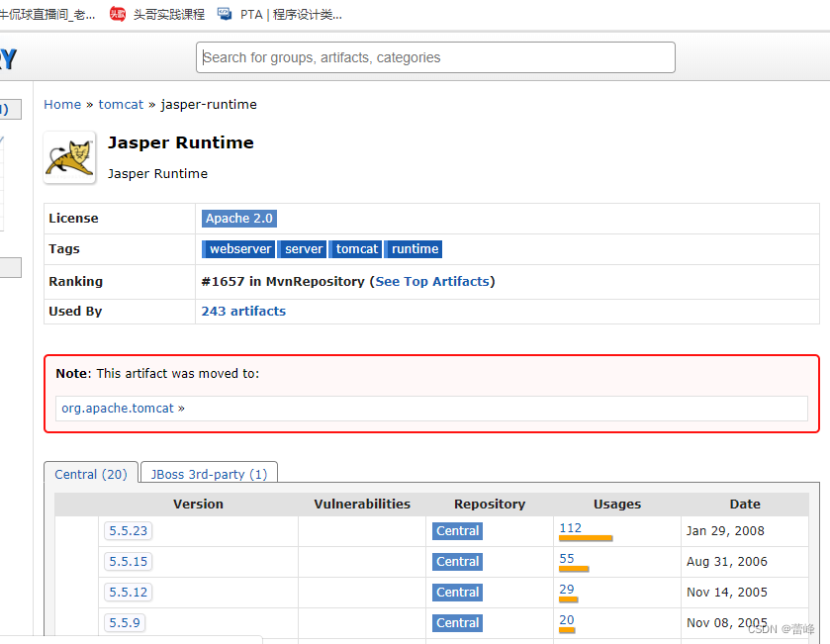830x644 pixels.
Task: Click the Repository column header
Action: [490, 504]
